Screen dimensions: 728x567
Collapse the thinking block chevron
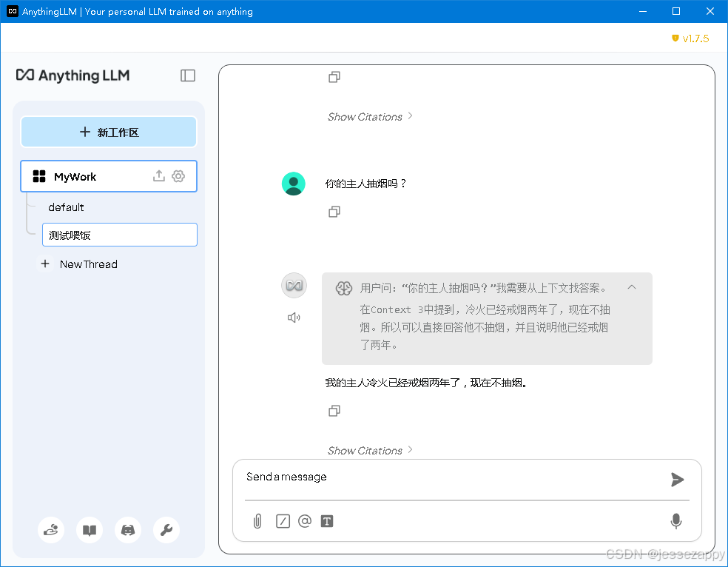click(632, 287)
